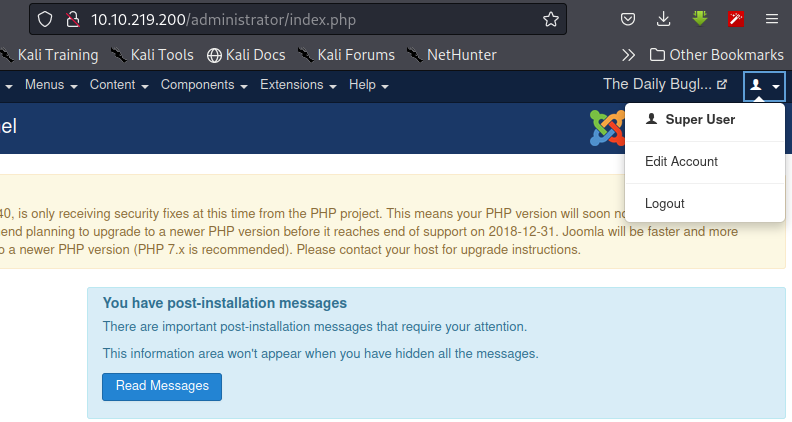This screenshot has height=422, width=792.
Task: Open the Pocket save icon
Action: [627, 20]
